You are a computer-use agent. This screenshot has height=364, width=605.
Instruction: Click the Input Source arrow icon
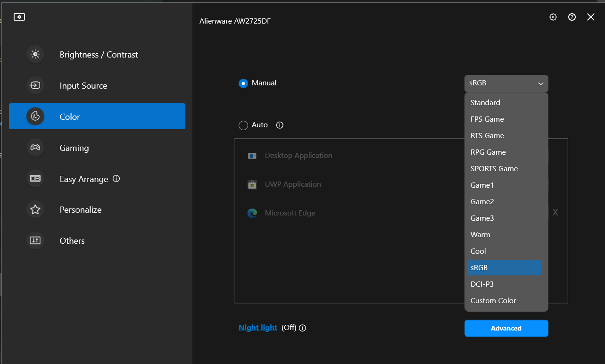click(x=35, y=85)
